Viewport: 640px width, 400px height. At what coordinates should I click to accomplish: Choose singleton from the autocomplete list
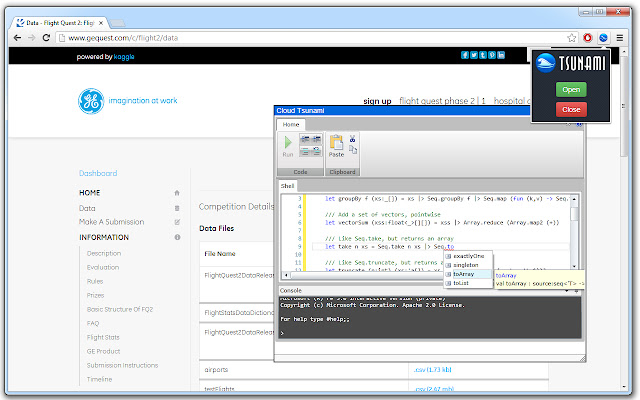[x=468, y=265]
